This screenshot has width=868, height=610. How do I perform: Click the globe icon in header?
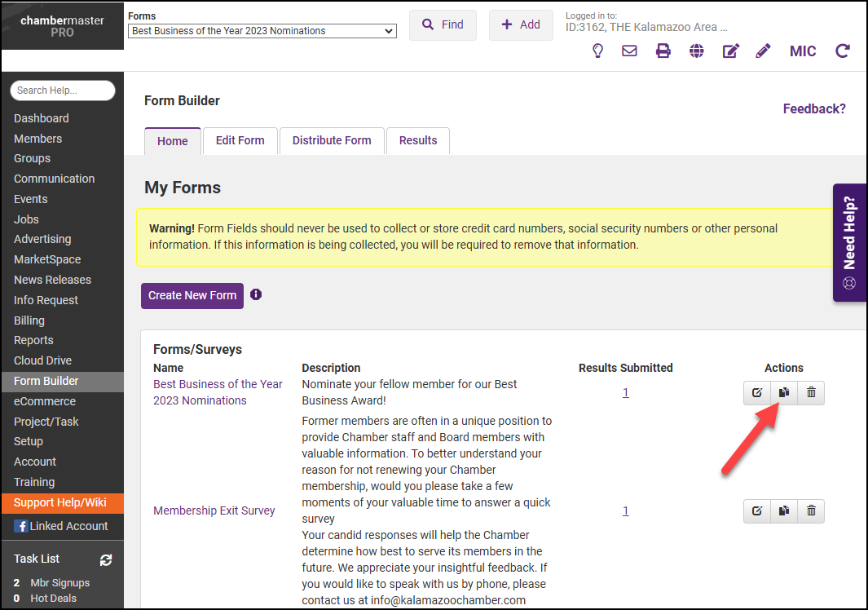[x=696, y=51]
